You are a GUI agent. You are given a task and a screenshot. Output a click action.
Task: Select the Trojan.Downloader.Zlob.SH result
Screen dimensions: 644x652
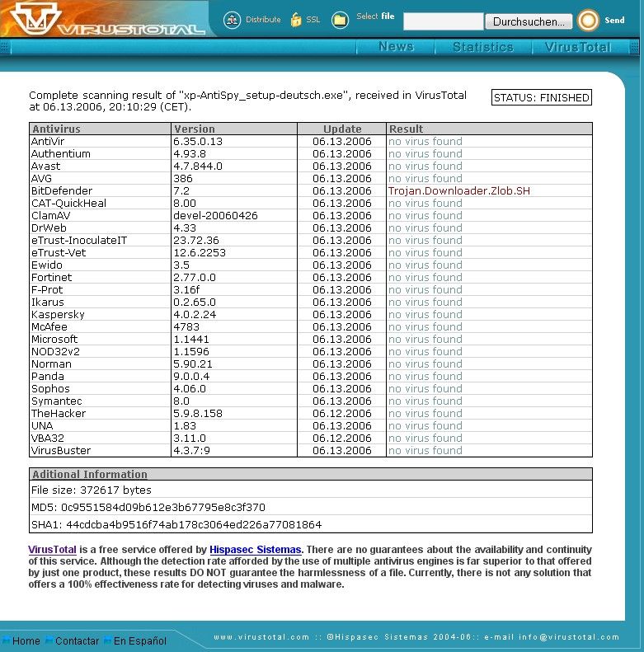[x=458, y=191]
